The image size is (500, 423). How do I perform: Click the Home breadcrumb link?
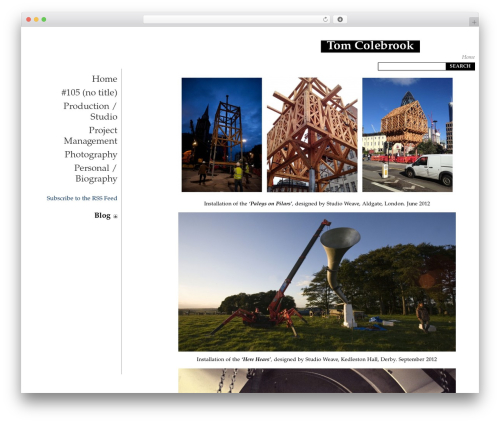coord(468,57)
